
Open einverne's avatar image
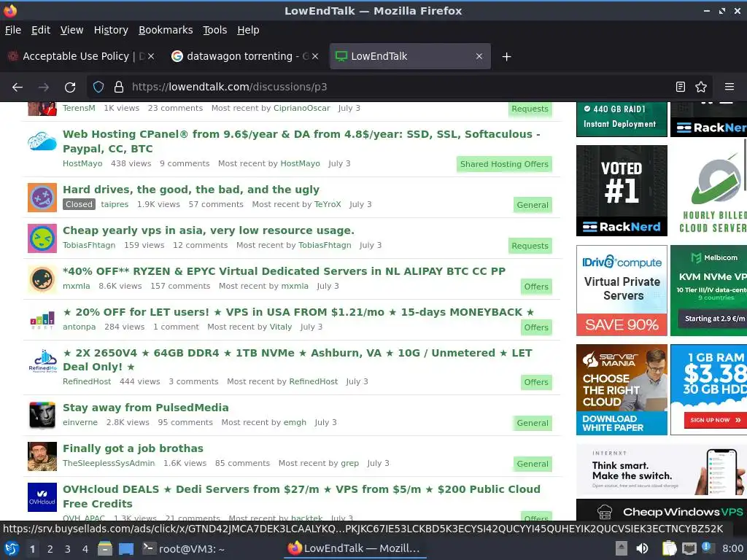click(42, 416)
